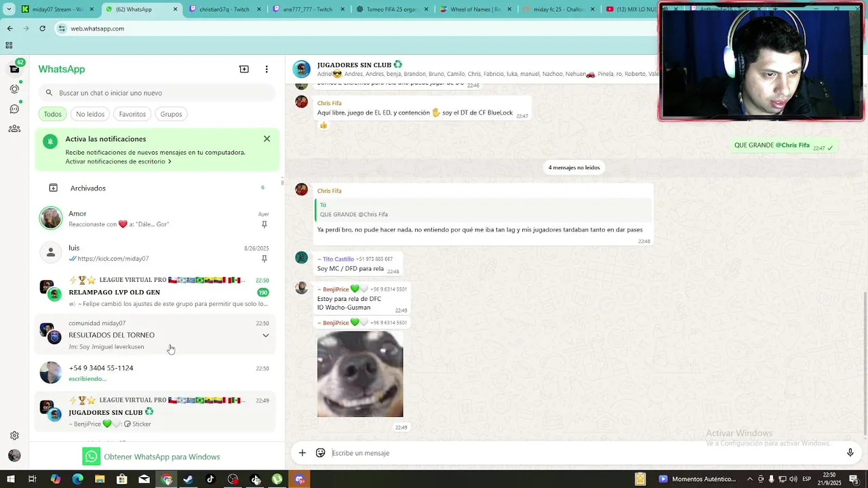Select the Grupos filter chip
This screenshot has width=868, height=488.
pyautogui.click(x=171, y=114)
